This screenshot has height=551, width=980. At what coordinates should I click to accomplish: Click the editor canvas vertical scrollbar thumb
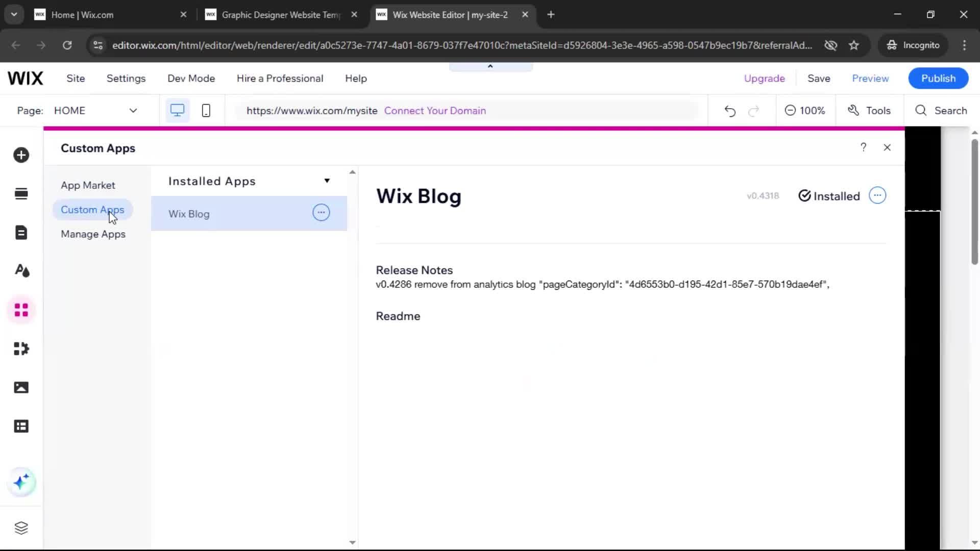(x=974, y=202)
